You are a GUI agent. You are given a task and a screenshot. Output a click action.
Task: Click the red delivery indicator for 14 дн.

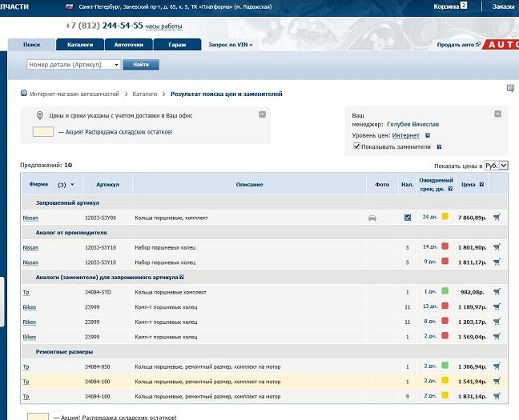(x=445, y=247)
